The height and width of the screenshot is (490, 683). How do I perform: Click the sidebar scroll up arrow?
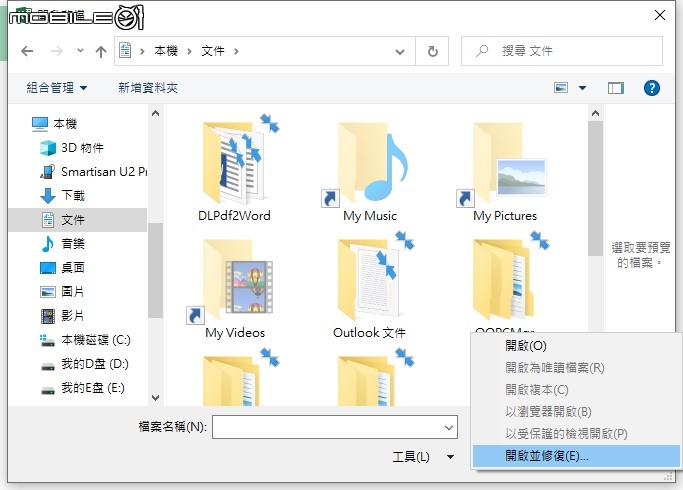(x=155, y=113)
